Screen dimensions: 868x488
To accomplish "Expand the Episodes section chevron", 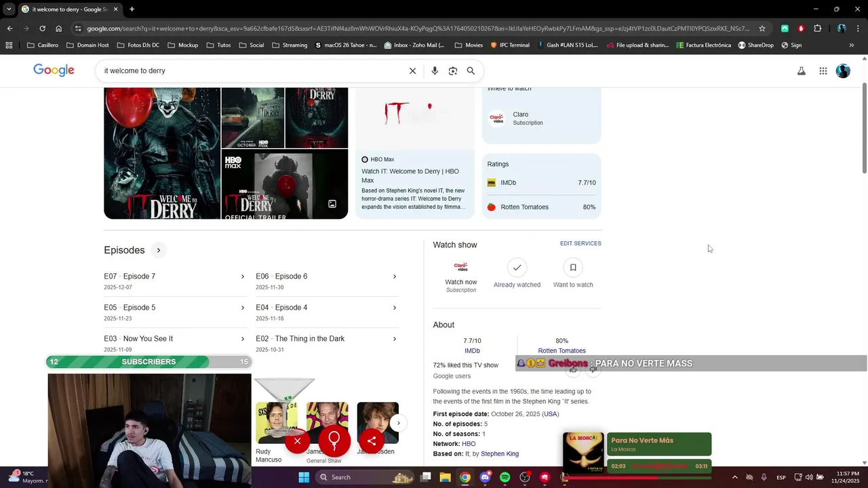I will pos(159,250).
